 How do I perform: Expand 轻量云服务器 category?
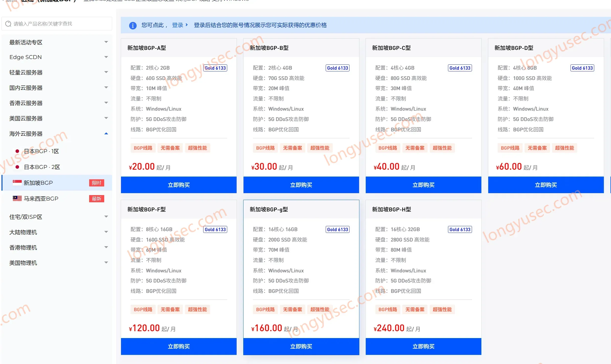[57, 72]
